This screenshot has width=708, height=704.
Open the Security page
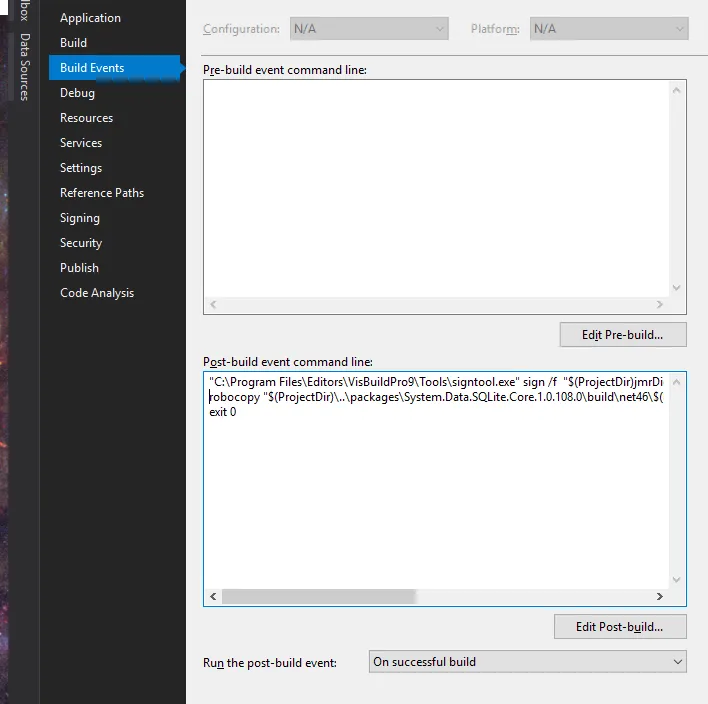point(81,243)
